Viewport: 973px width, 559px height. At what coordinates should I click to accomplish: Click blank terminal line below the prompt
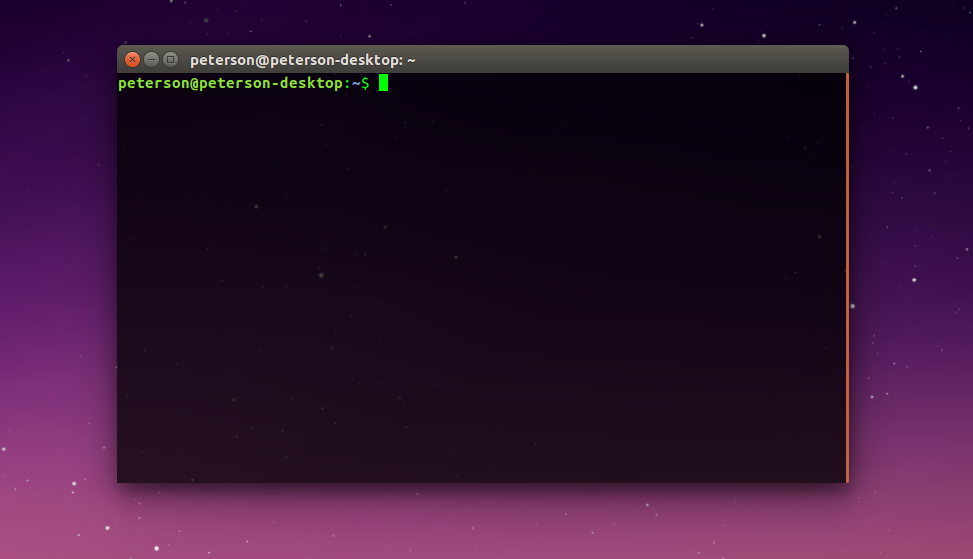point(300,102)
